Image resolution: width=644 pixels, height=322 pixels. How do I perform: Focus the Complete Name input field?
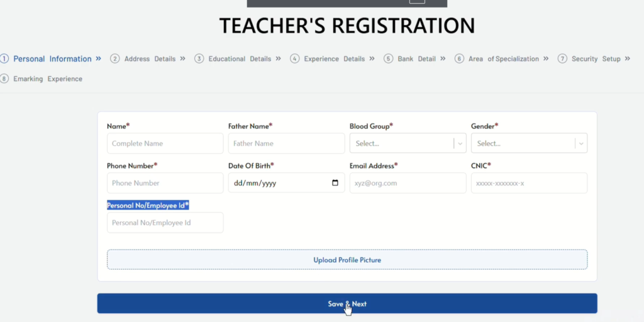165,143
